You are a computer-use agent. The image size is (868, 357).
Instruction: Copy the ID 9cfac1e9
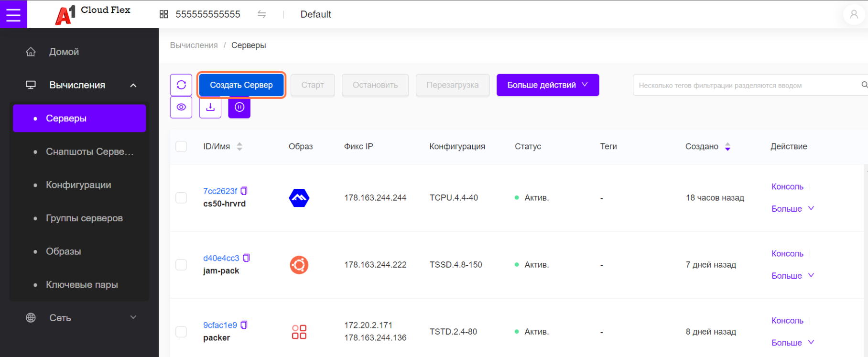244,325
